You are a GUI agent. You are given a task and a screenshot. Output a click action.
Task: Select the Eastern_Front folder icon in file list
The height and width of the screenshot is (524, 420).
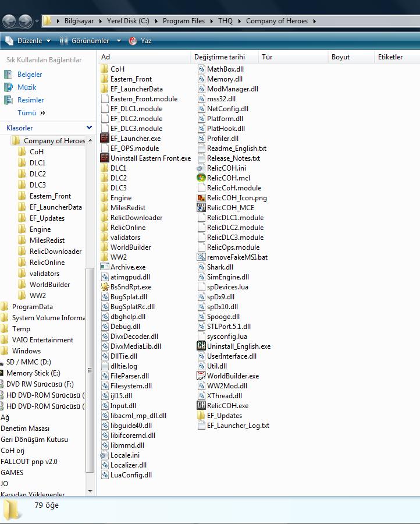click(x=105, y=79)
